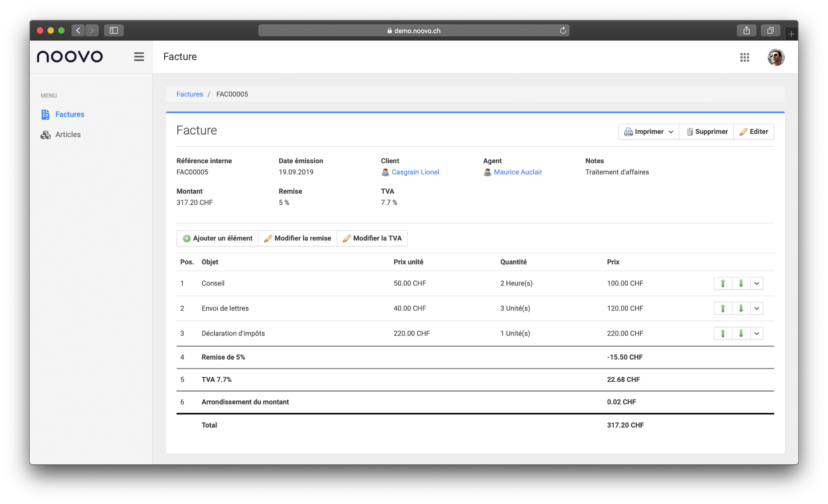Expand options for Déclaration d'impôts row
Viewport: 828px width, 504px height.
point(756,334)
